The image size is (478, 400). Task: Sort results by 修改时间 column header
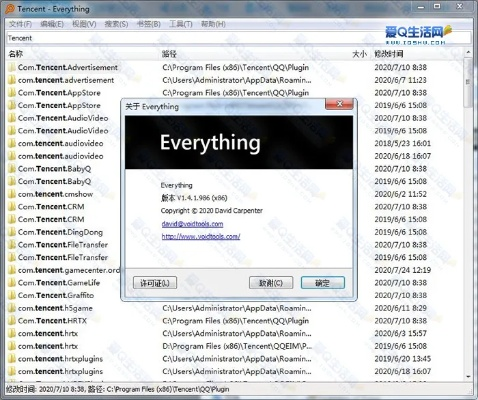[389, 54]
